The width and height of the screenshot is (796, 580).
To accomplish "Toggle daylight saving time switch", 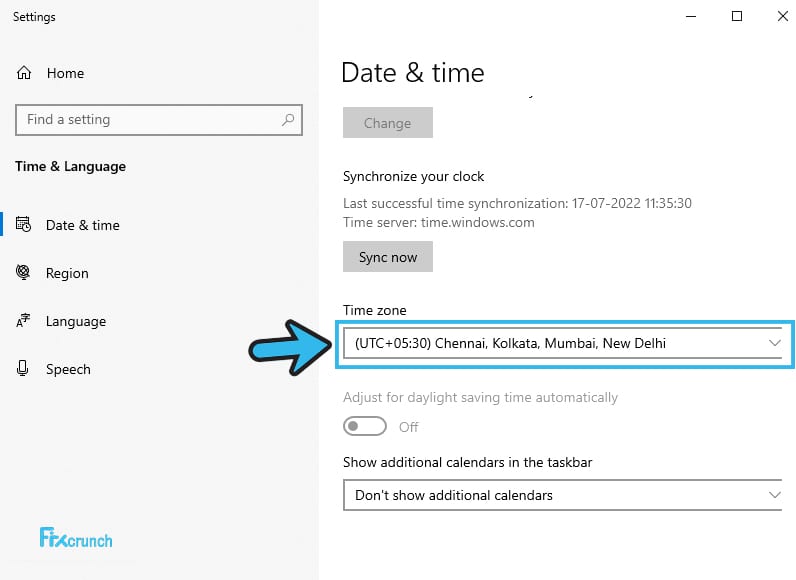I will tap(364, 426).
